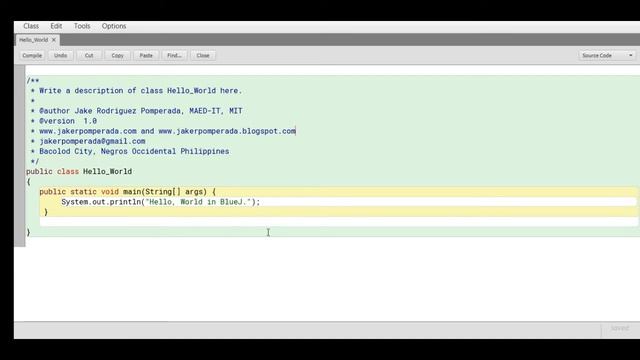Screen dimensions: 640x360
Task: Click the 'saved' status indicator
Action: pos(620,328)
